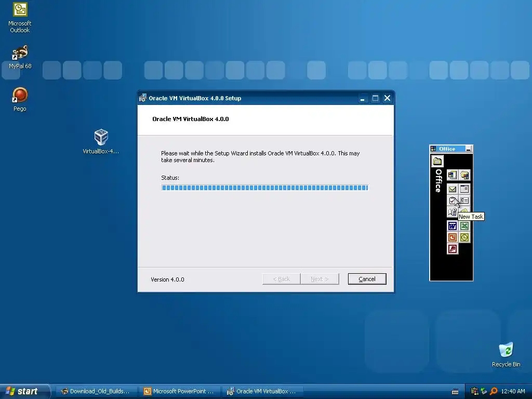Click the Version 4.0.0 label

pos(168,280)
